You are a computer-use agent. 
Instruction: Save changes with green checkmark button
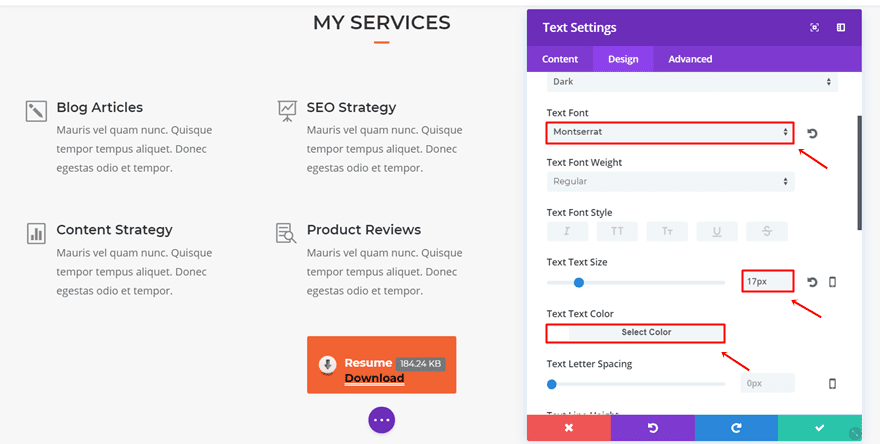[x=819, y=428]
